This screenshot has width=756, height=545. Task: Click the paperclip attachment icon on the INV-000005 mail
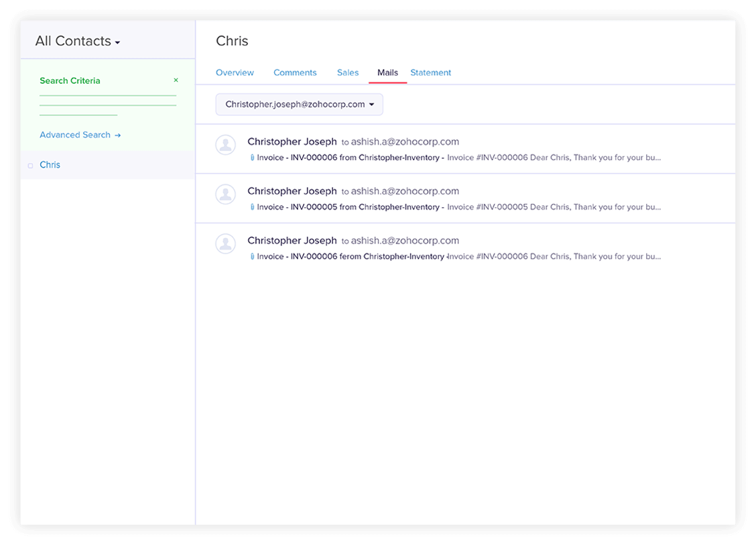tap(252, 207)
